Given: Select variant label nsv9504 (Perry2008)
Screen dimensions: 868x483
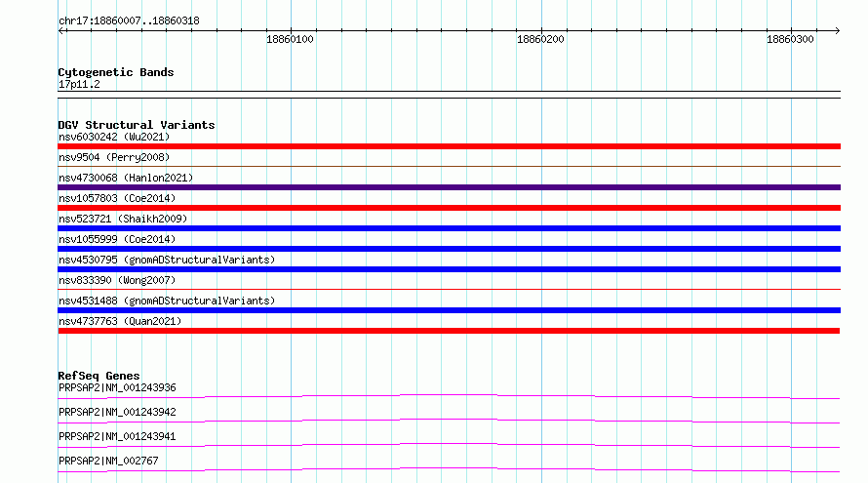Looking at the screenshot, I should [114, 157].
